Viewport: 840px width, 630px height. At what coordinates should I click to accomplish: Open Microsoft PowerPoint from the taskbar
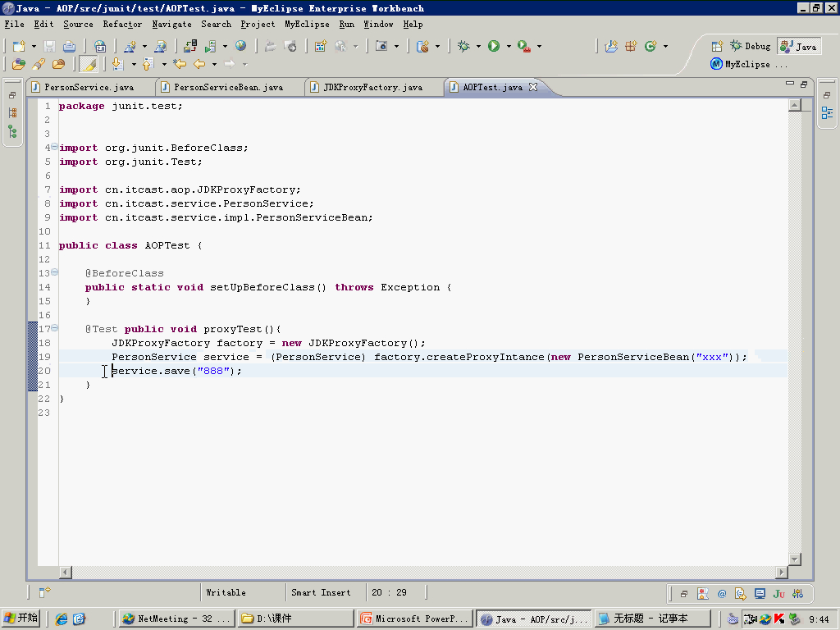pos(415,619)
